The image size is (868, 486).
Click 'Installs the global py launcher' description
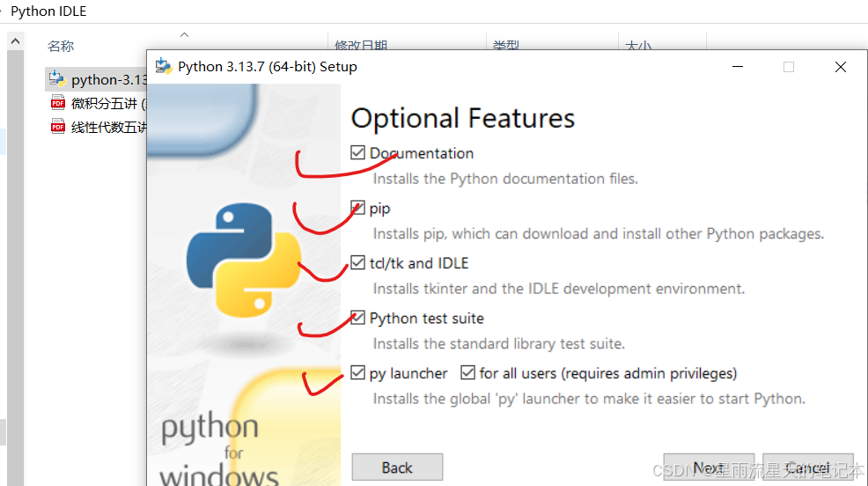589,399
